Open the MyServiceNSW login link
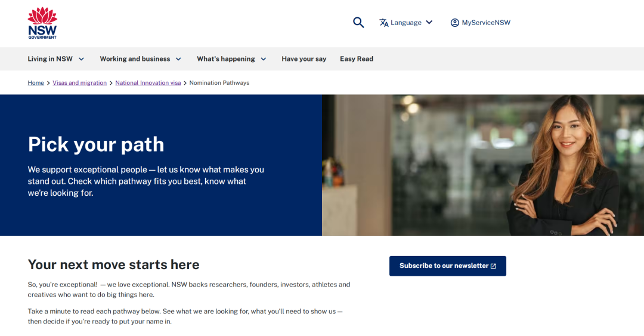The width and height of the screenshot is (644, 336). [486, 23]
